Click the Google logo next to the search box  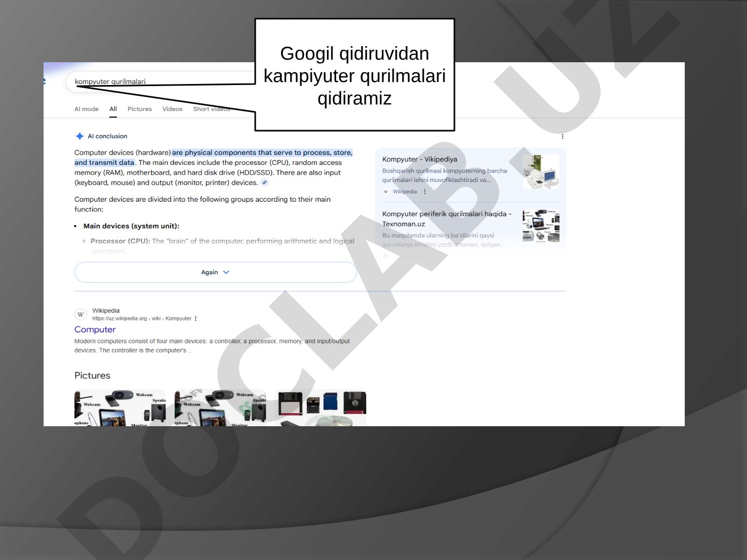(45, 81)
